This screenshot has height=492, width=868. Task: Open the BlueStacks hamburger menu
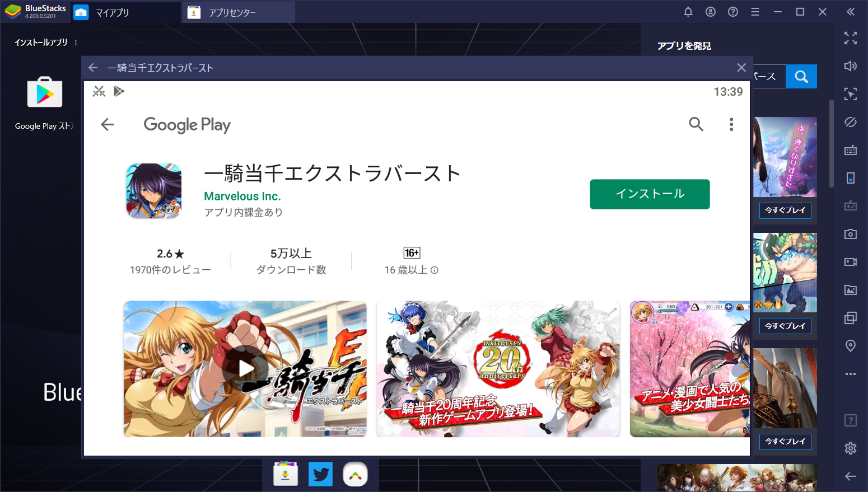755,12
